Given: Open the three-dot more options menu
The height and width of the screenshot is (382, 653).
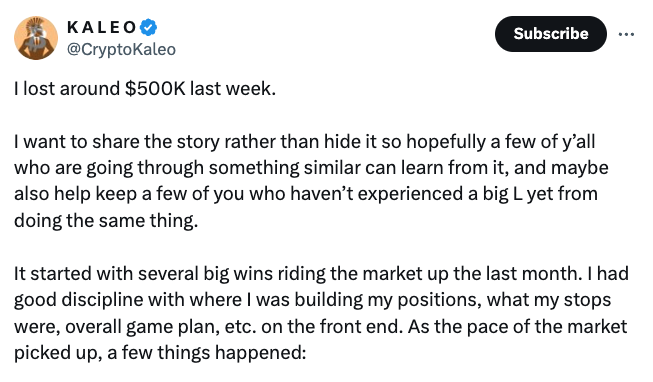Looking at the screenshot, I should (x=626, y=34).
